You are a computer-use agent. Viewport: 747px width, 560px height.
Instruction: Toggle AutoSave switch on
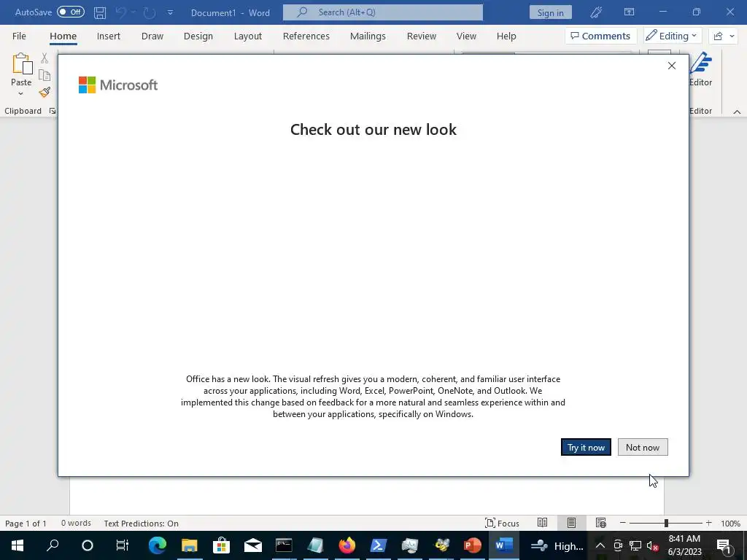(x=71, y=12)
